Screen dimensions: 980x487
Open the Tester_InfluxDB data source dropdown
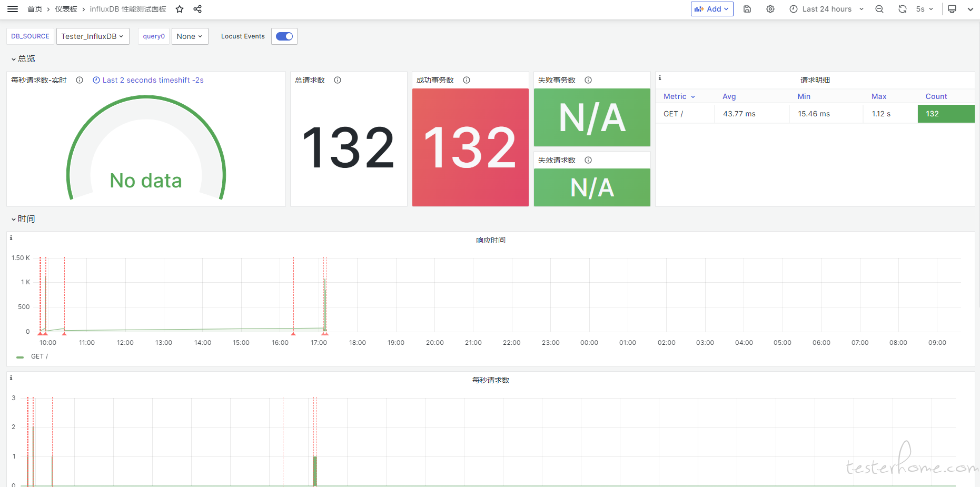93,36
